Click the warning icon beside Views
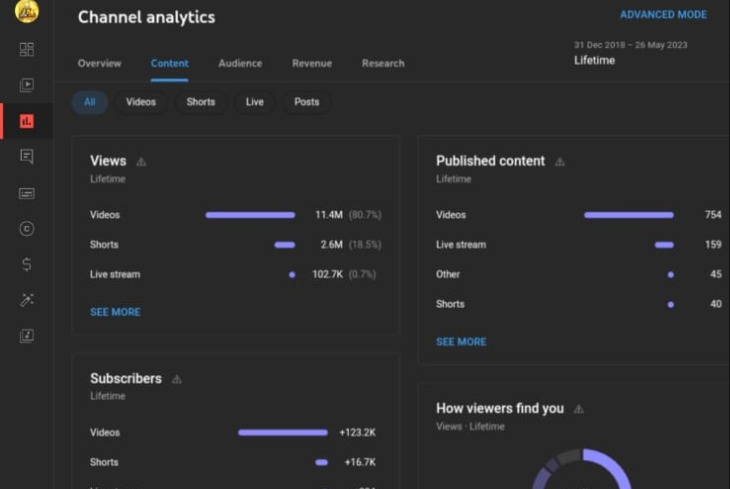The image size is (730, 489). 141,162
